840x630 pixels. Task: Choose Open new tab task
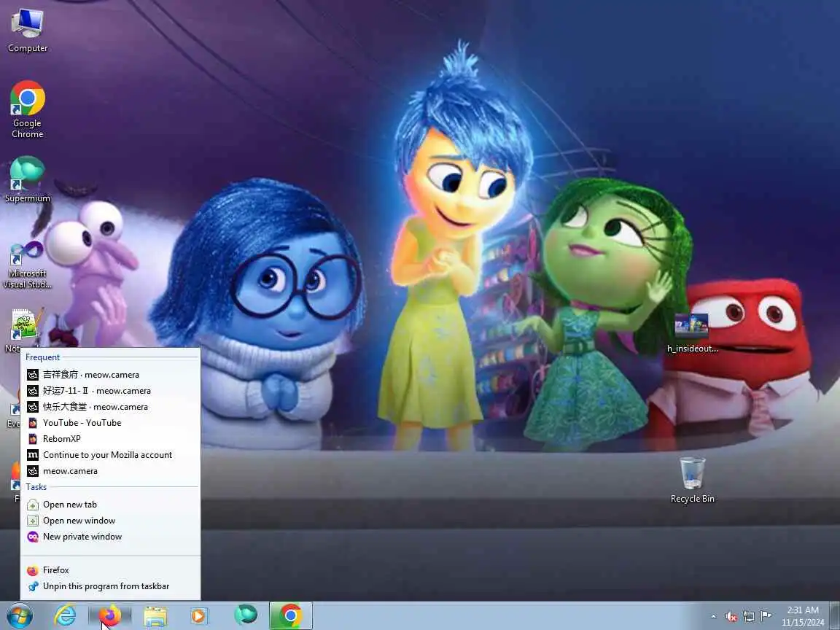point(110,505)
